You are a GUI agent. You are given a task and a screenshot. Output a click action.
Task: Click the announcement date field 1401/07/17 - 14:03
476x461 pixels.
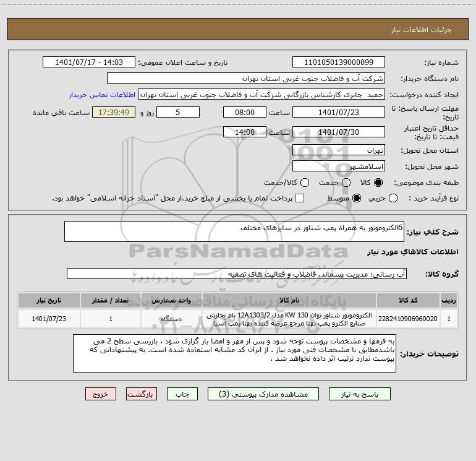89,62
